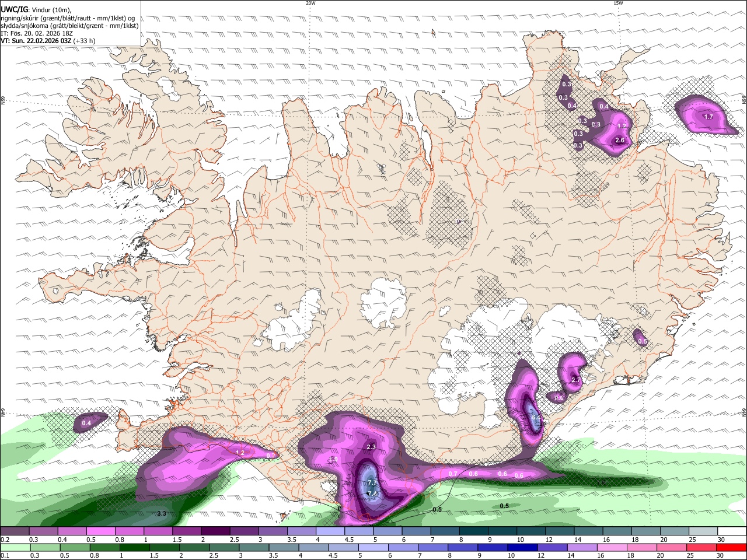Click the 0.4 label on the snow scale
The height and width of the screenshot is (560, 747).
pyautogui.click(x=62, y=540)
